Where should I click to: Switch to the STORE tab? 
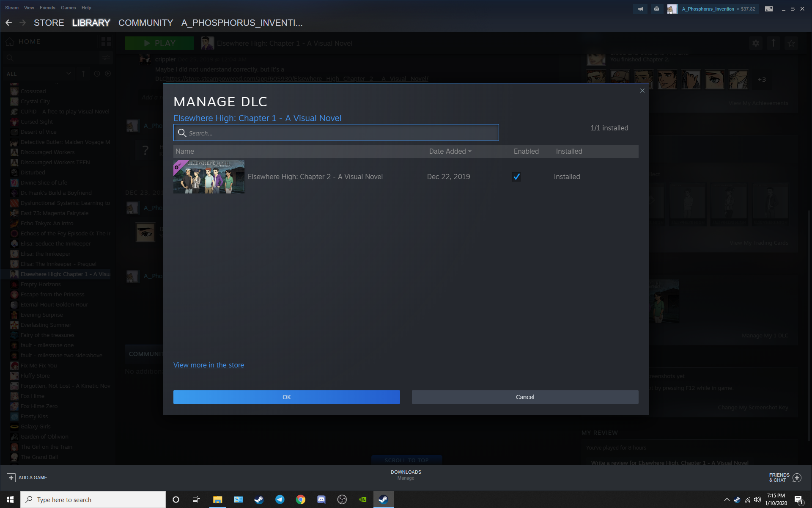[49, 23]
